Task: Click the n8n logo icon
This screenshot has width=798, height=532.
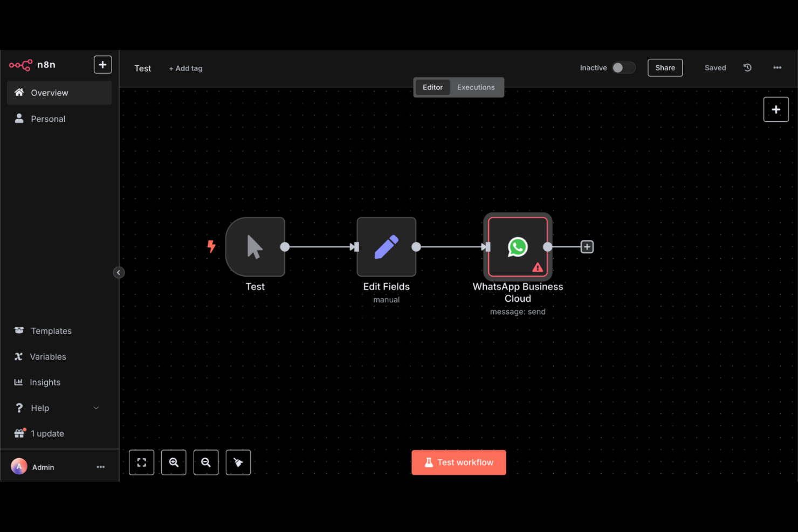Action: point(20,65)
